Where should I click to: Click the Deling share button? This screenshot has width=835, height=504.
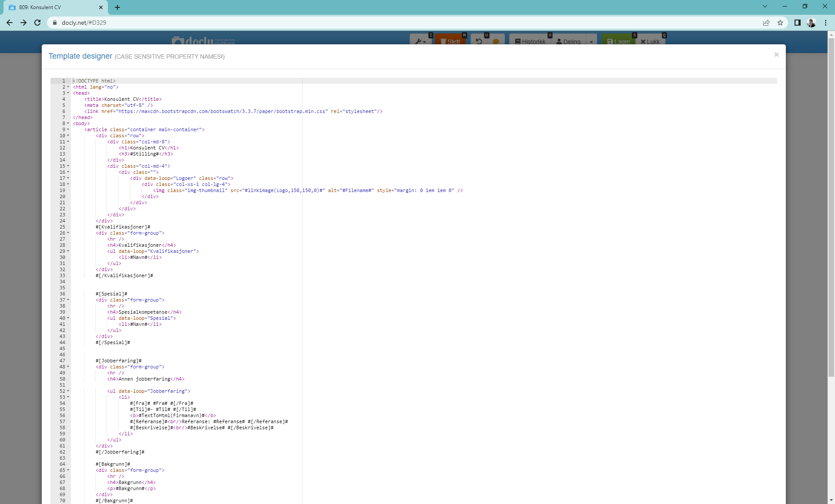click(x=568, y=41)
